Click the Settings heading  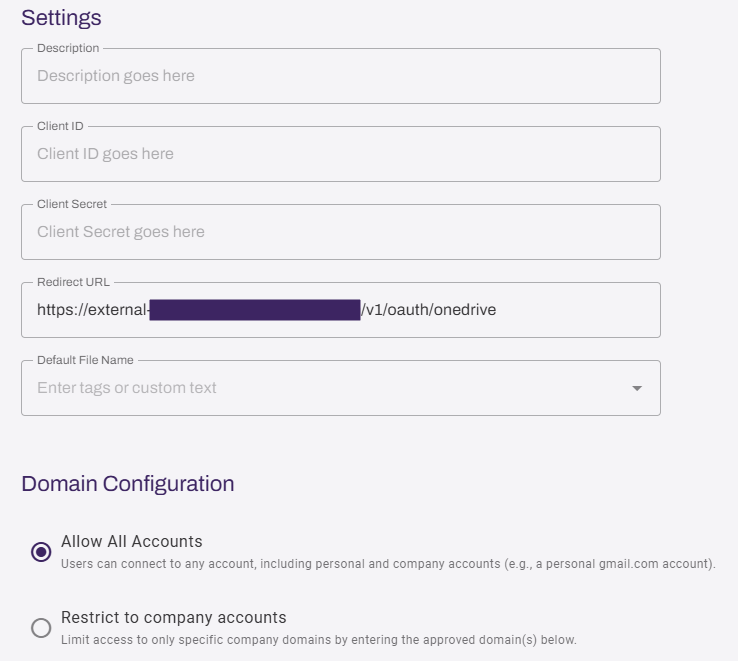pos(61,18)
